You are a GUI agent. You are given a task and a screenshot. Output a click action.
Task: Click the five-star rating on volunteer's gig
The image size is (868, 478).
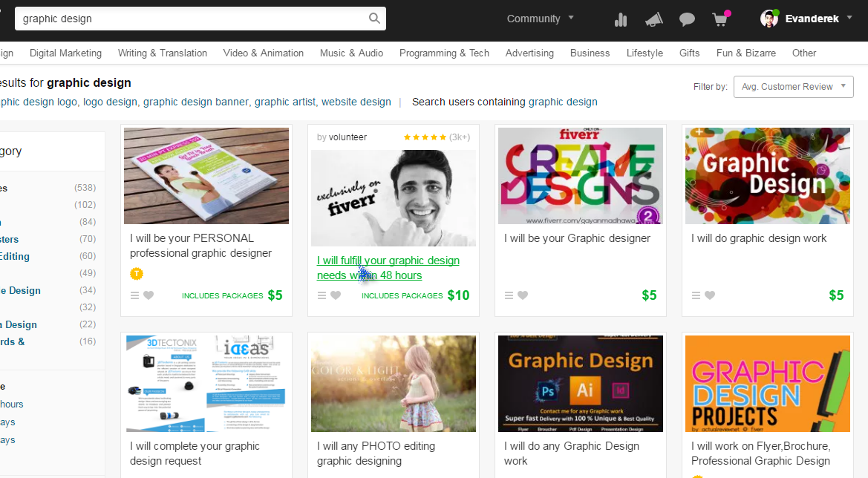click(x=425, y=137)
